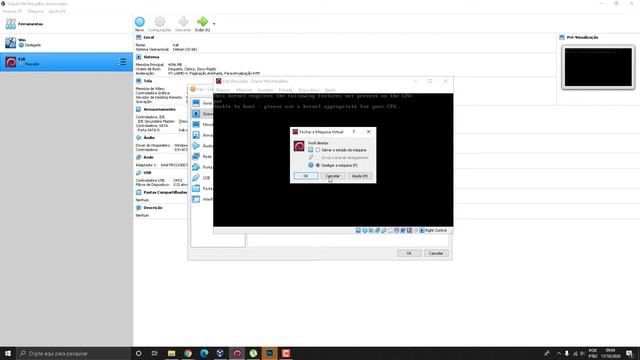Image resolution: width=640 pixels, height=360 pixels.
Task: Click Ajuda button in close dialog
Action: (x=360, y=176)
